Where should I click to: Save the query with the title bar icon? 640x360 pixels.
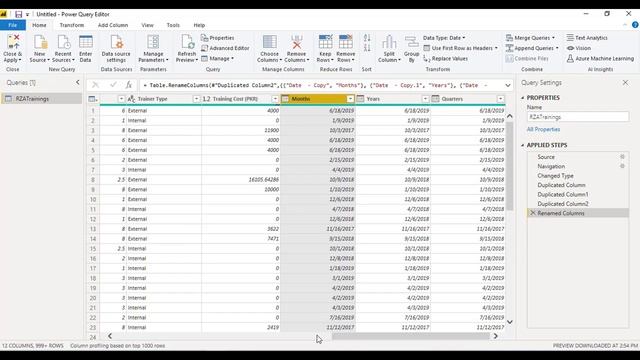coord(18,14)
